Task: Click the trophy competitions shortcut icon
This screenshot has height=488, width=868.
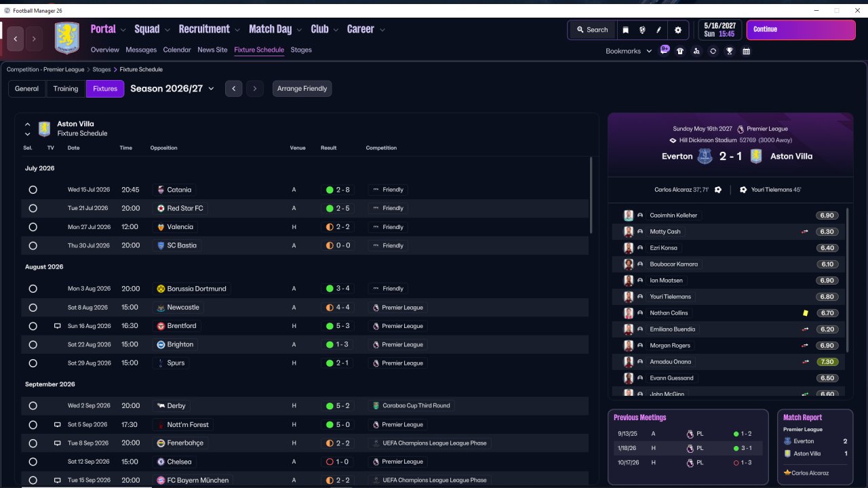Action: tap(730, 51)
